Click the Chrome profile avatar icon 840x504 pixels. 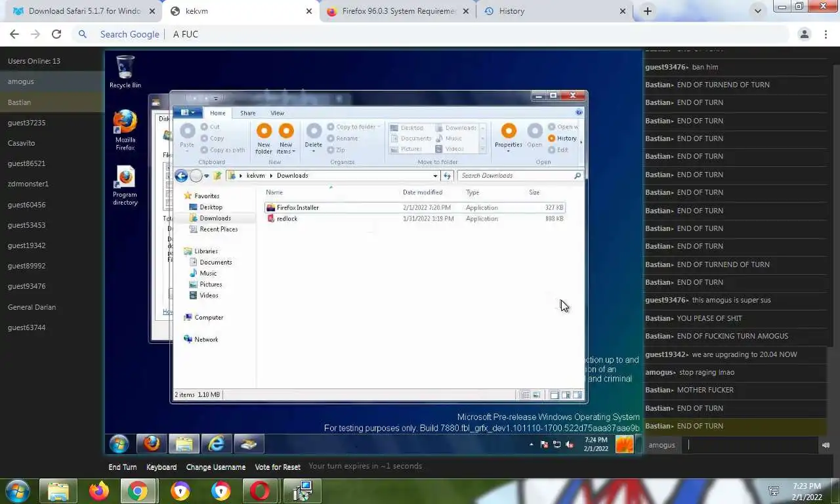coord(804,34)
